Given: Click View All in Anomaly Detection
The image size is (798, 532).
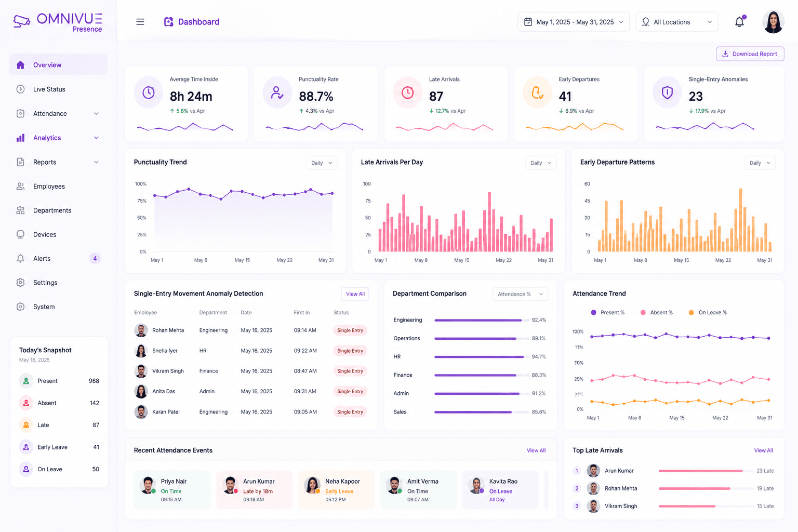Looking at the screenshot, I should 355,294.
